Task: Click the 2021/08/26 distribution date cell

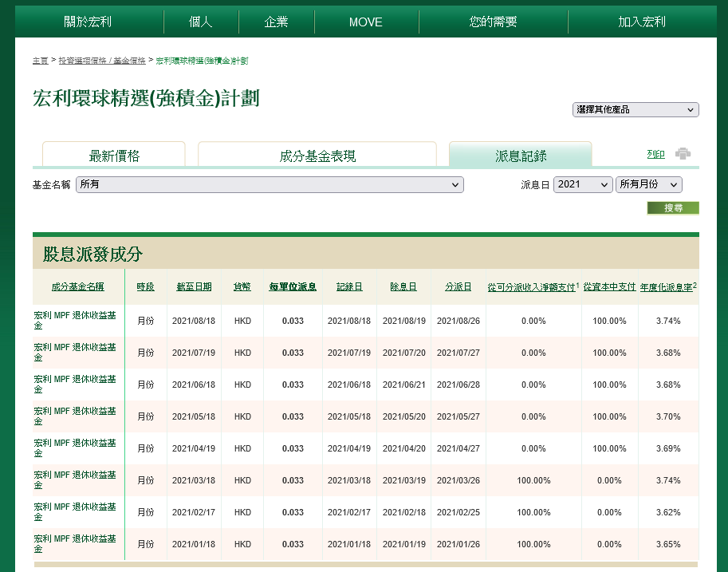Action: [458, 321]
